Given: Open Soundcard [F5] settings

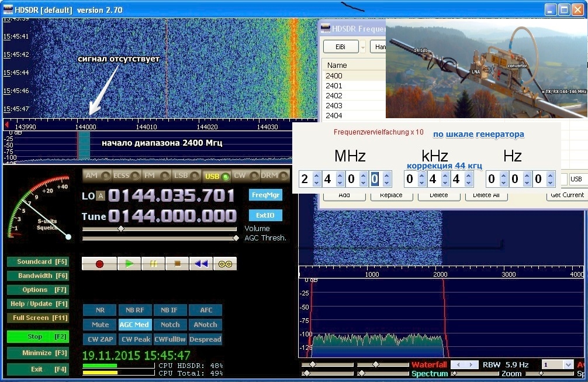Looking at the screenshot, I should 38,262.
